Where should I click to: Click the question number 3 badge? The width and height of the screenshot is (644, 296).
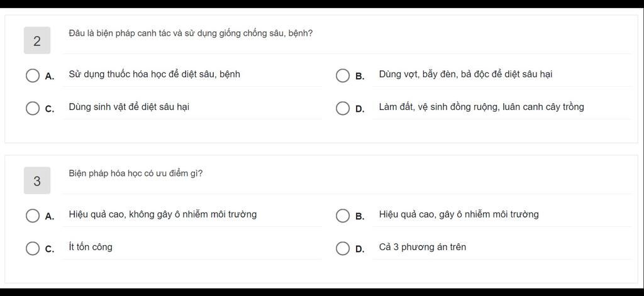pos(37,180)
